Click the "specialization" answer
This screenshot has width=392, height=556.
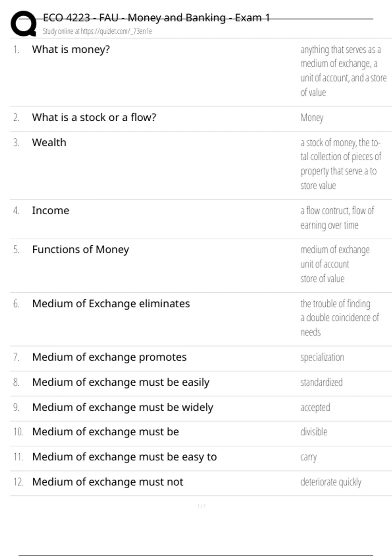click(x=322, y=357)
